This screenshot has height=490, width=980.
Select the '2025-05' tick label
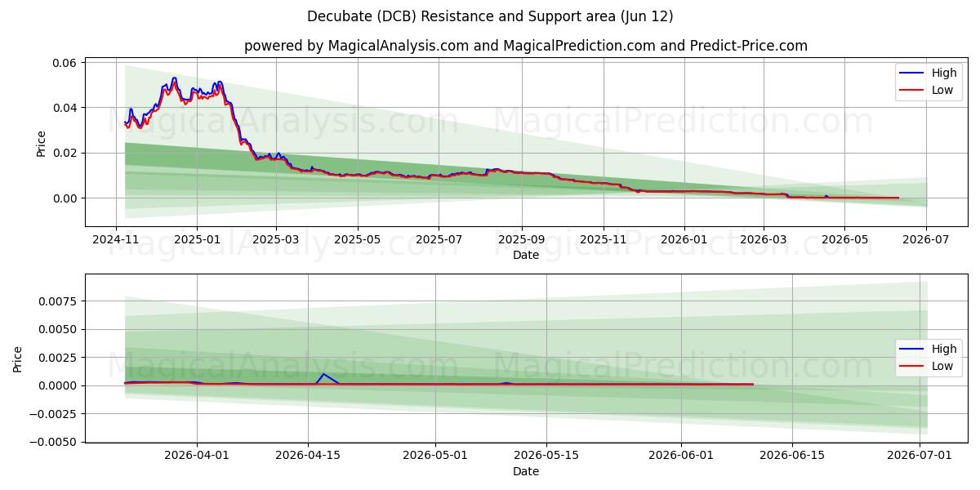click(358, 240)
